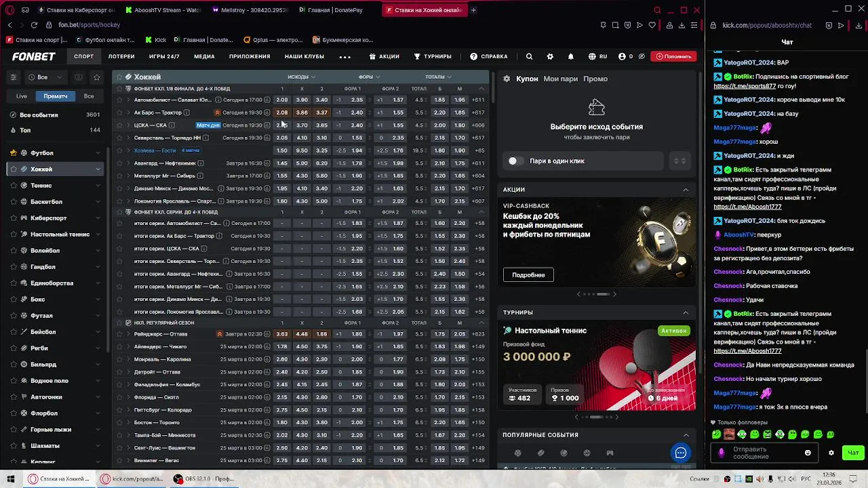
Task: Click the header more menu dots
Action: [x=345, y=57]
